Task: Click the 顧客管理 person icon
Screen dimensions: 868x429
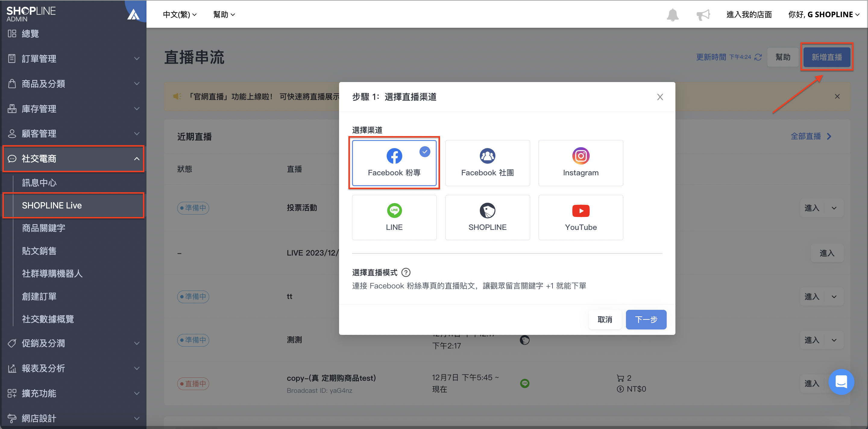Action: click(x=12, y=133)
